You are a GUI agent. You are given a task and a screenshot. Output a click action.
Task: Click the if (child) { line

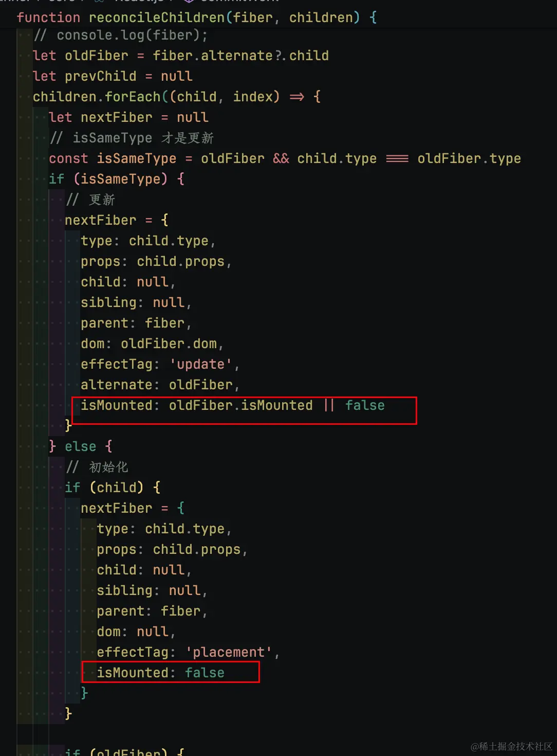pyautogui.click(x=113, y=488)
